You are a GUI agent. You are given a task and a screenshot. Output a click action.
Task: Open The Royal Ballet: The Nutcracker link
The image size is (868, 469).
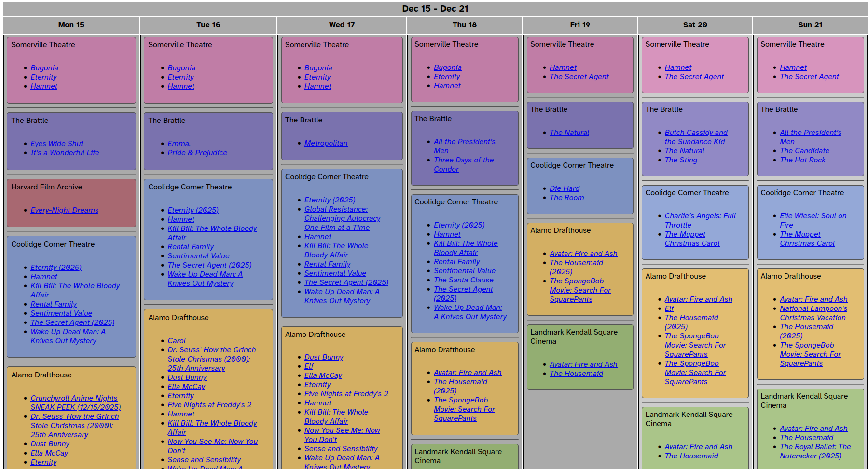[815, 447]
